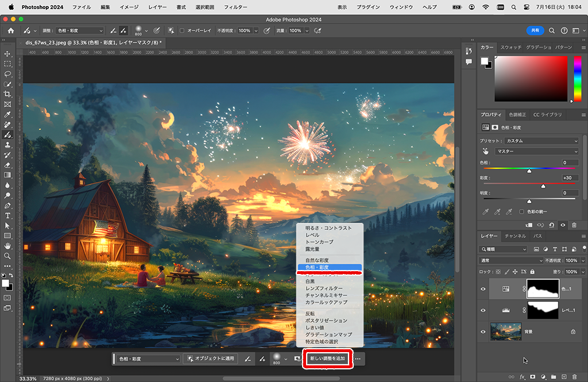Click the new layer plus icon
This screenshot has width=588, height=382.
(x=564, y=377)
